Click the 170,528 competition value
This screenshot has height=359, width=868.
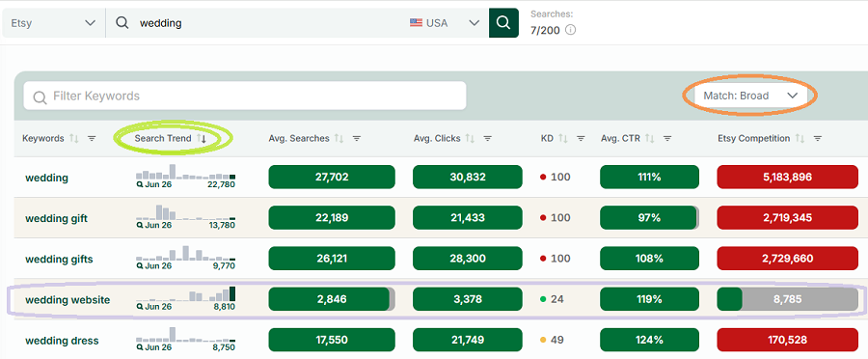coord(788,340)
